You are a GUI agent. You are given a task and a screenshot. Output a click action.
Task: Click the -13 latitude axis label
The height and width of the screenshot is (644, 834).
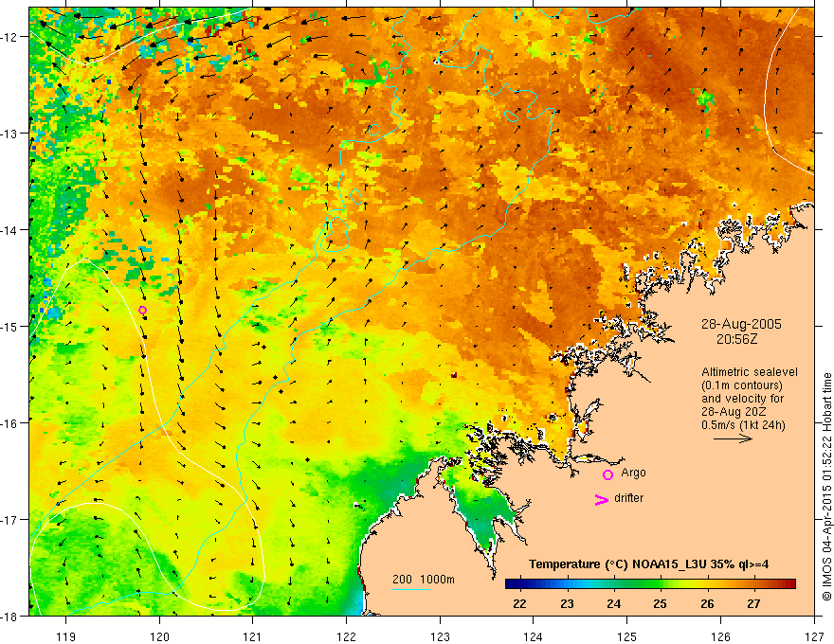tap(10, 134)
